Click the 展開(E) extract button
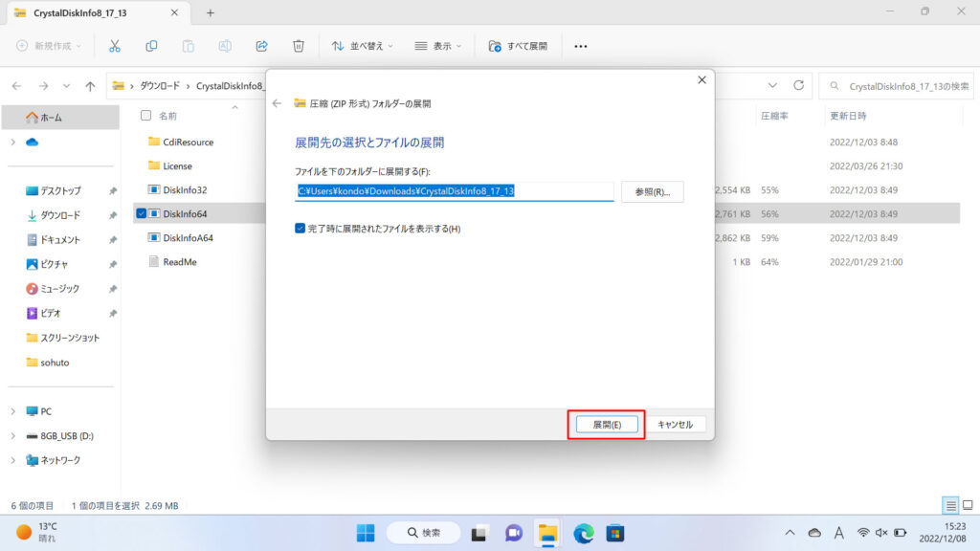 [607, 424]
